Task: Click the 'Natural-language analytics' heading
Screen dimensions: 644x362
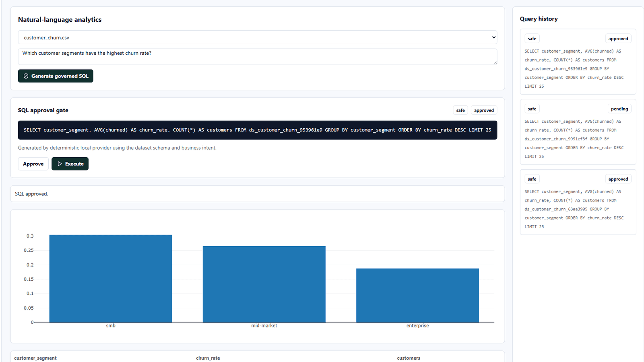Action: click(60, 20)
